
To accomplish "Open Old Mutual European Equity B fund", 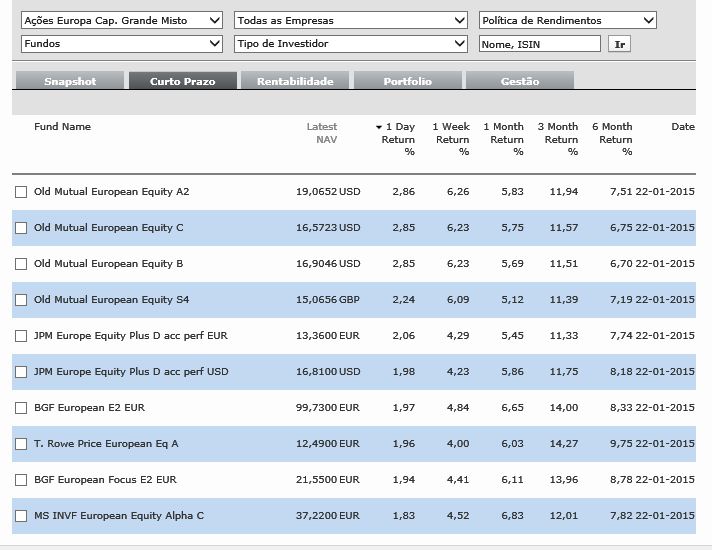I will [x=109, y=263].
